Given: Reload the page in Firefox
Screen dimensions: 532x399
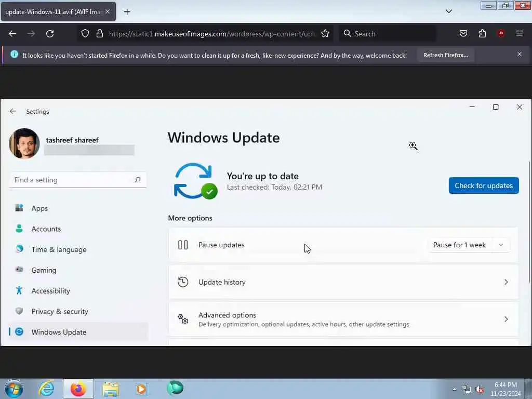Looking at the screenshot, I should 50,34.
